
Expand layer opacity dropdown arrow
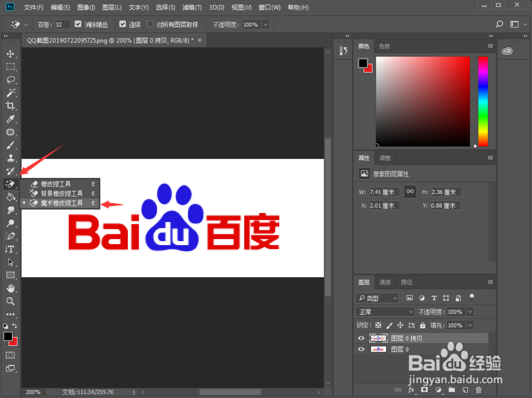[470, 312]
